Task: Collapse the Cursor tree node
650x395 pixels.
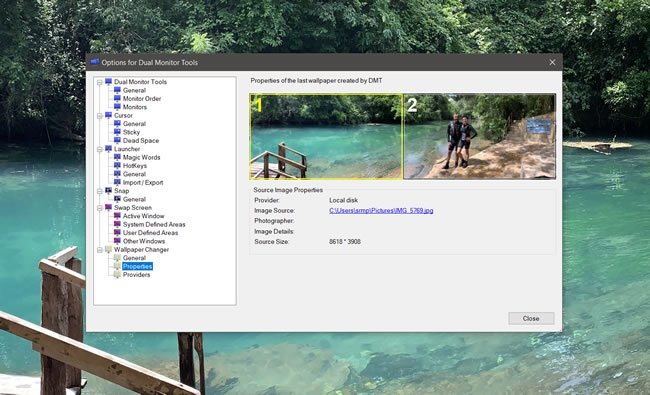Action: [99, 116]
